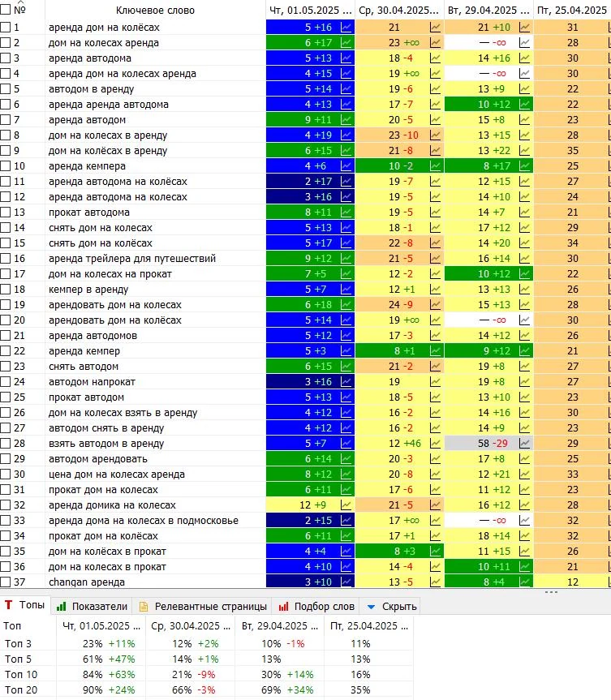Screen dimensions: 611x700
Task: Click the Чт, 01.05.2025 header in Топы panel
Action: point(101,626)
